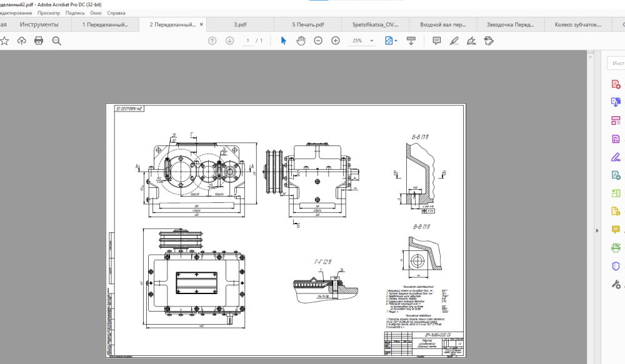Print the document using printer icon
Image resolution: width=625 pixels, height=364 pixels.
(x=39, y=41)
